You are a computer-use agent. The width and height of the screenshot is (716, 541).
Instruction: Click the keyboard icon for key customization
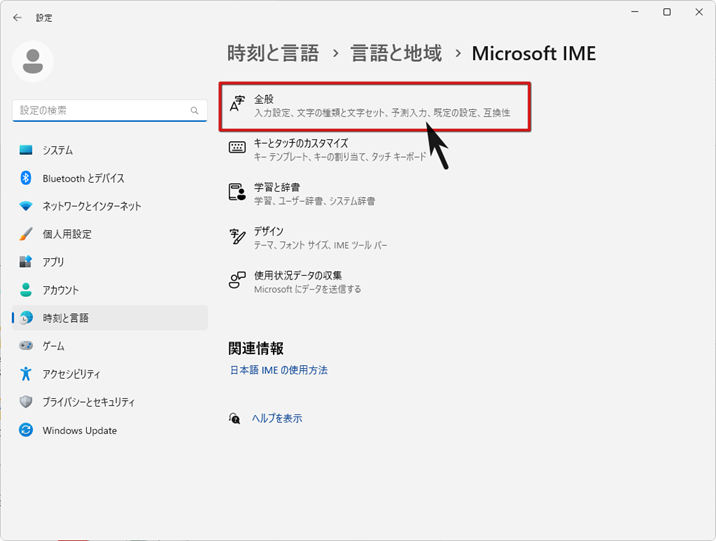[237, 147]
